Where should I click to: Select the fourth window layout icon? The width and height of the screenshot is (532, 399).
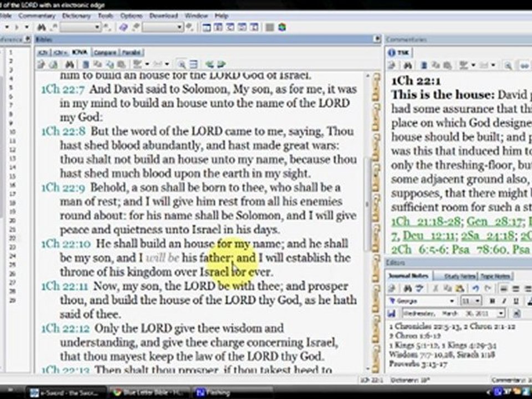(242, 27)
